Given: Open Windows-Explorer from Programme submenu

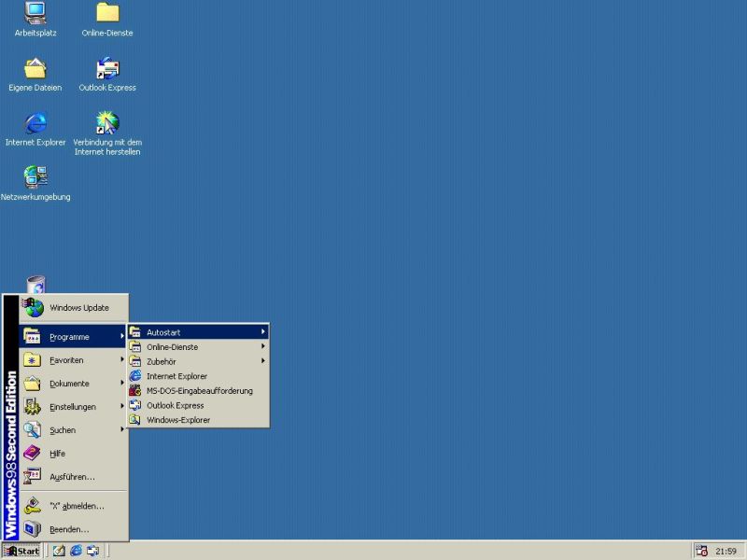Looking at the screenshot, I should pyautogui.click(x=198, y=420).
